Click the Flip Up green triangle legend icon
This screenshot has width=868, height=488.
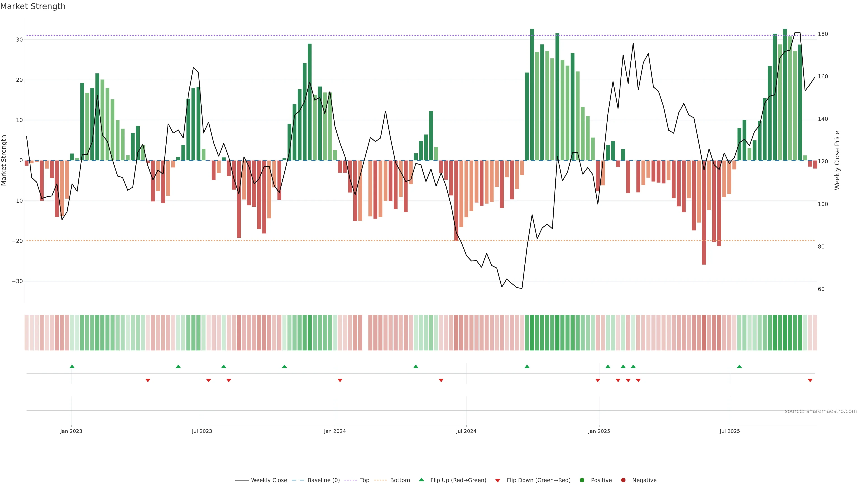[x=421, y=480]
